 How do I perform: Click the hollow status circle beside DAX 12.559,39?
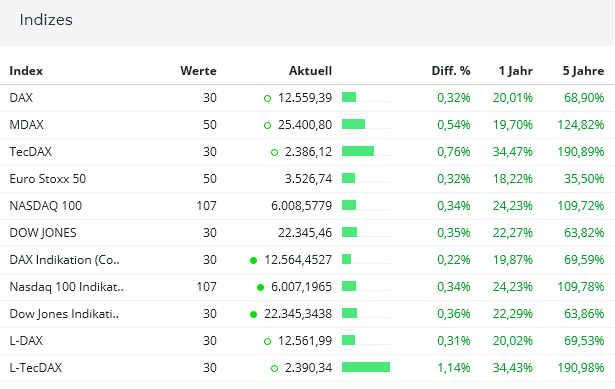[x=267, y=98]
